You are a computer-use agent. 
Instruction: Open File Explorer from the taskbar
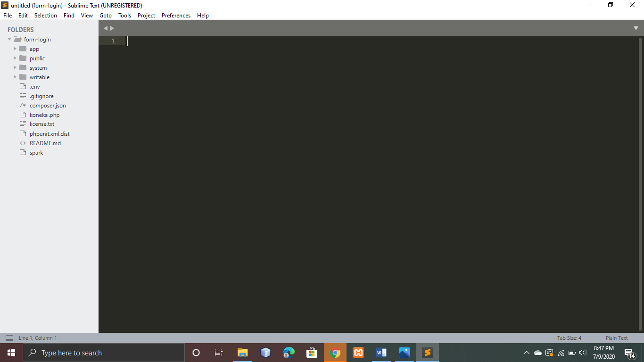coord(242,353)
